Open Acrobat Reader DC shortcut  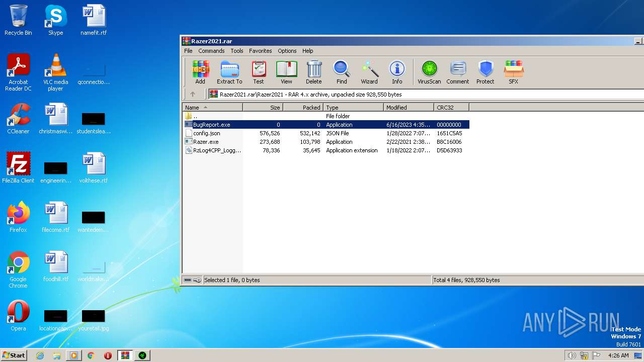(18, 73)
